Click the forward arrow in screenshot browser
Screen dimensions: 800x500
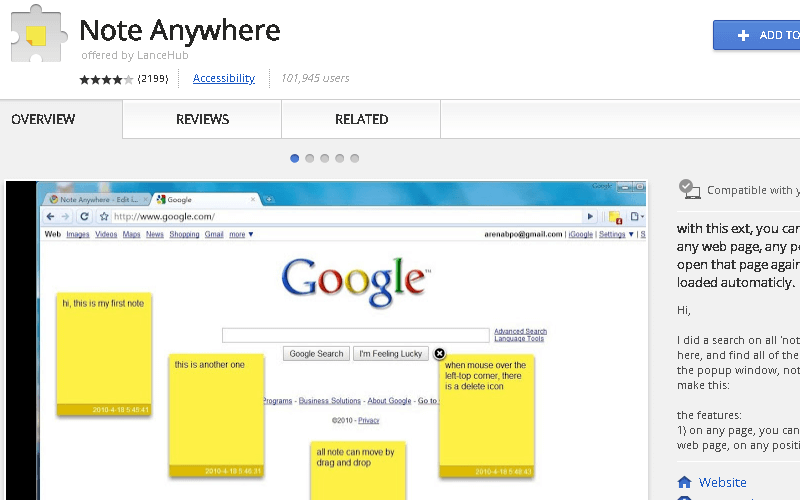click(x=65, y=216)
